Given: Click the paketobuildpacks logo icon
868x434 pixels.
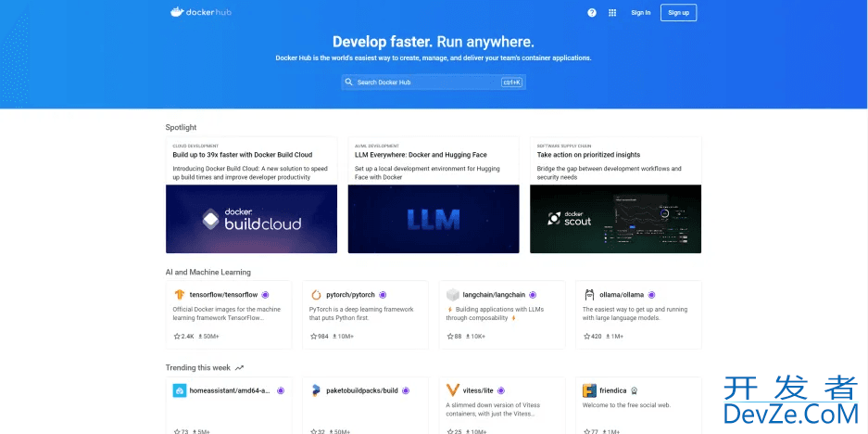Looking at the screenshot, I should coord(316,390).
